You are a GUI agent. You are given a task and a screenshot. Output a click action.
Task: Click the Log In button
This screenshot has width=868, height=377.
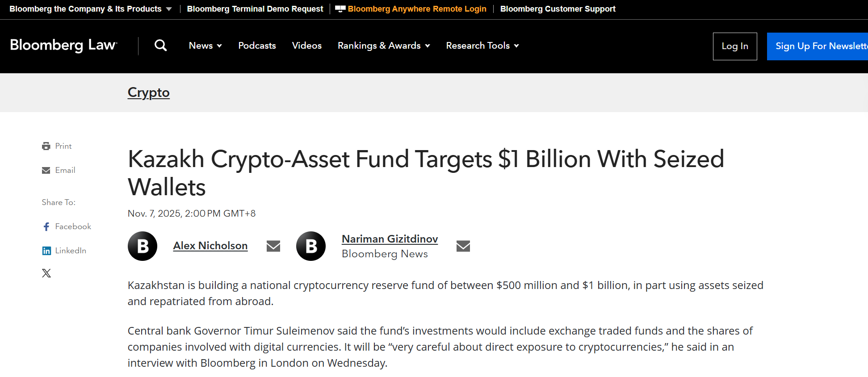735,46
